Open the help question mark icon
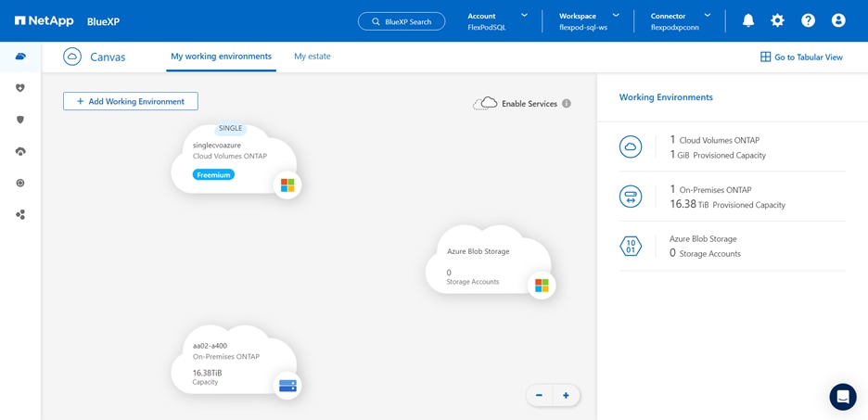Image resolution: width=868 pixels, height=420 pixels. 809,21
